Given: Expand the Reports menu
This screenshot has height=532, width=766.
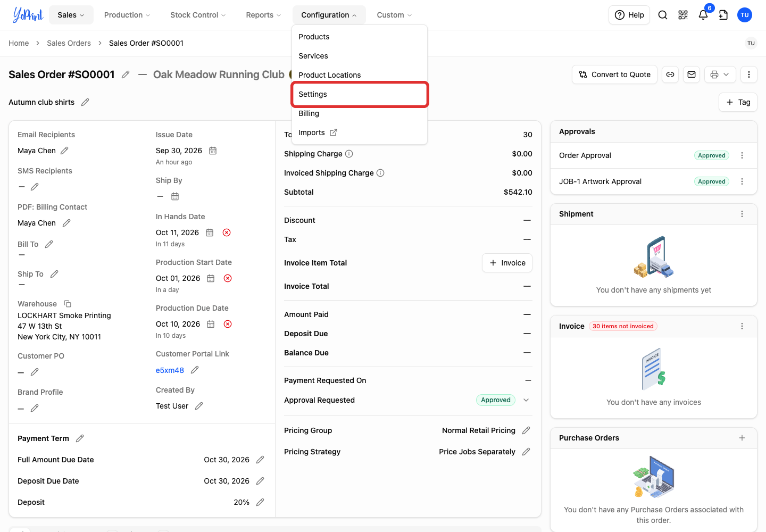Looking at the screenshot, I should (263, 15).
